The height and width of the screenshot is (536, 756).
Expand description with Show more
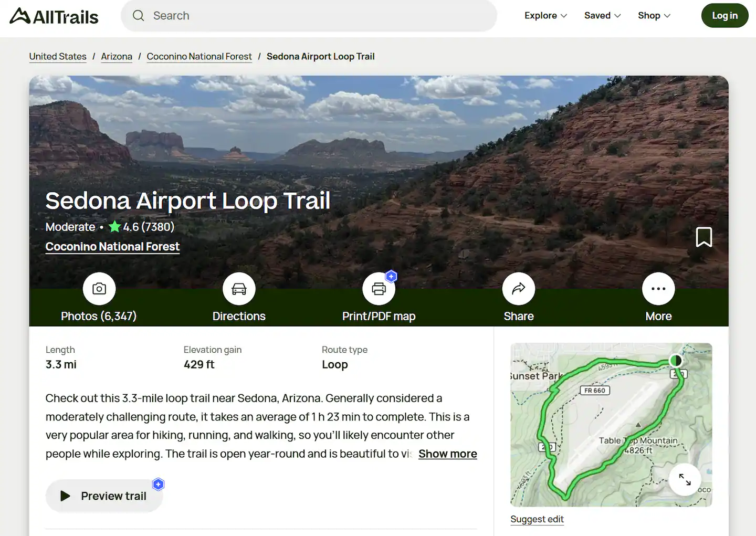448,454
